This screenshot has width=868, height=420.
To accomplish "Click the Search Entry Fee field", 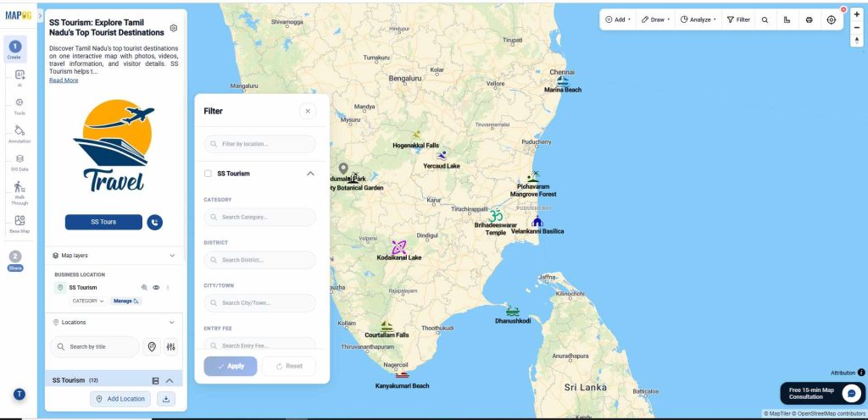I will coord(260,345).
